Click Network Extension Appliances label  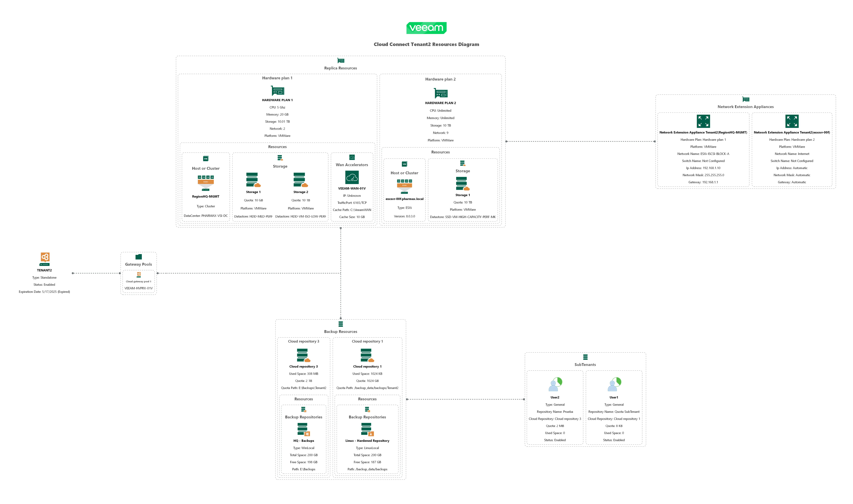pos(746,107)
